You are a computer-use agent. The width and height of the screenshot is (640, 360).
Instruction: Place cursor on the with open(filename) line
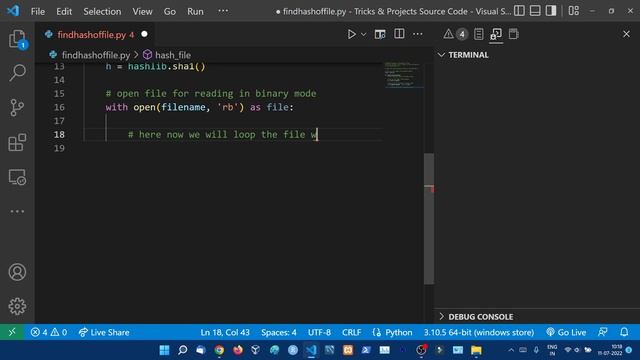(x=200, y=107)
